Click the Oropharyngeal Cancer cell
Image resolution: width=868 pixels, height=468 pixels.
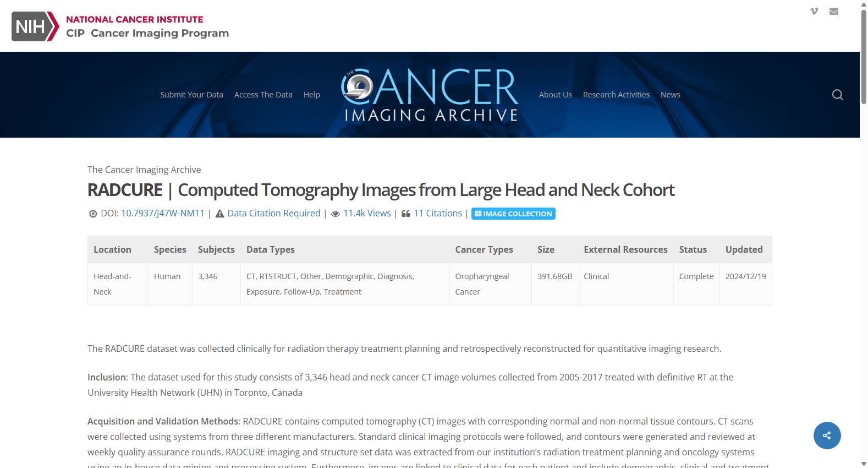(491, 284)
